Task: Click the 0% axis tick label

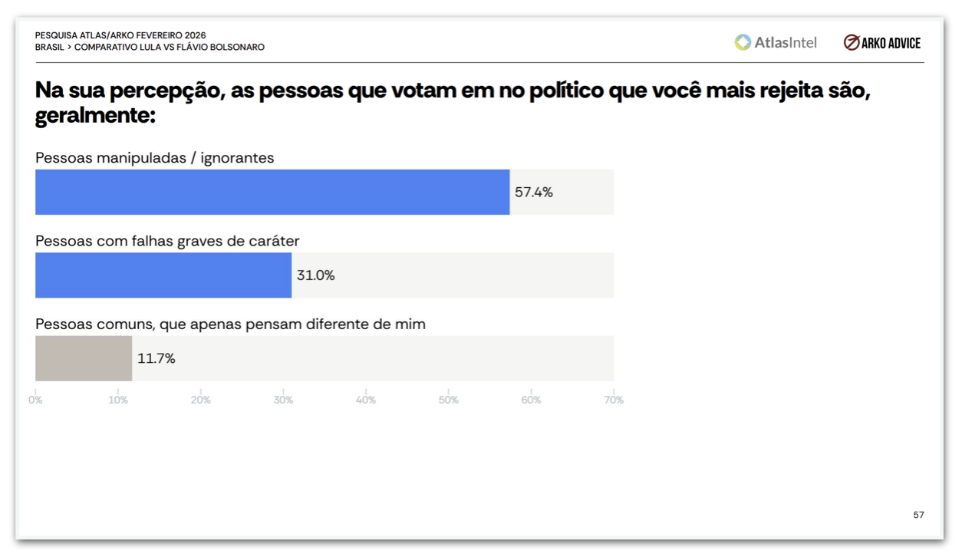Action: click(x=35, y=400)
